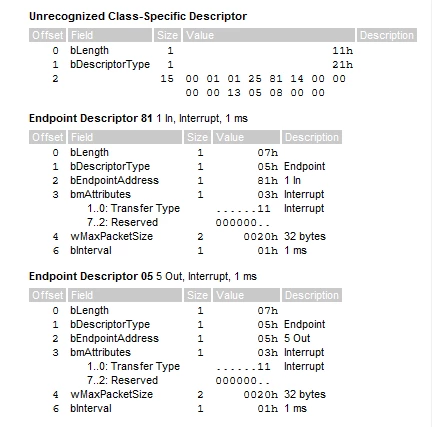Click the Value header in top table
Viewport: 432px width, 427px height.
269,35
